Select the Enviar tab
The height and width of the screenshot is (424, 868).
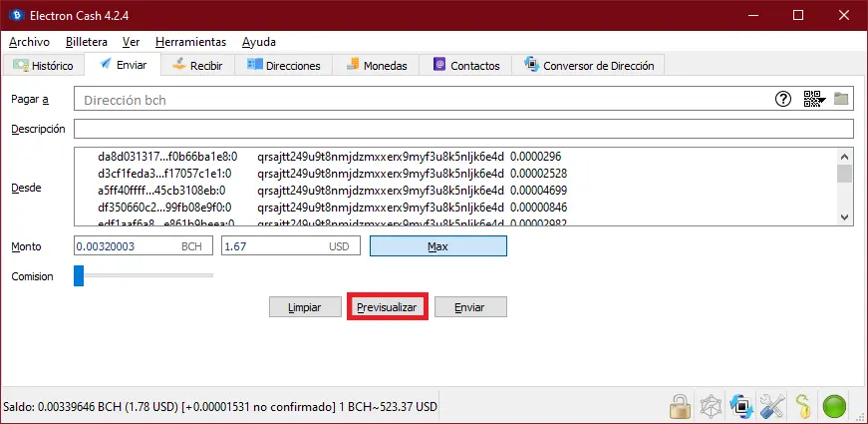pos(124,64)
